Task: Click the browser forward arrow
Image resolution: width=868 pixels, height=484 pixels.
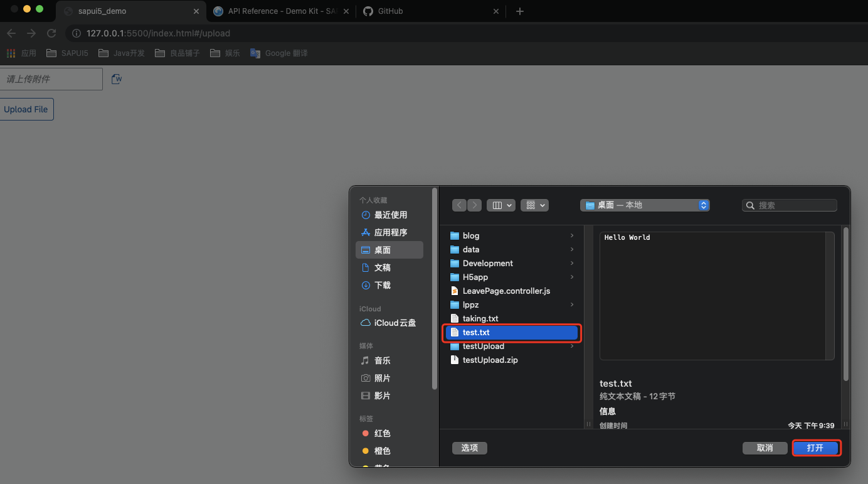Action: click(31, 33)
